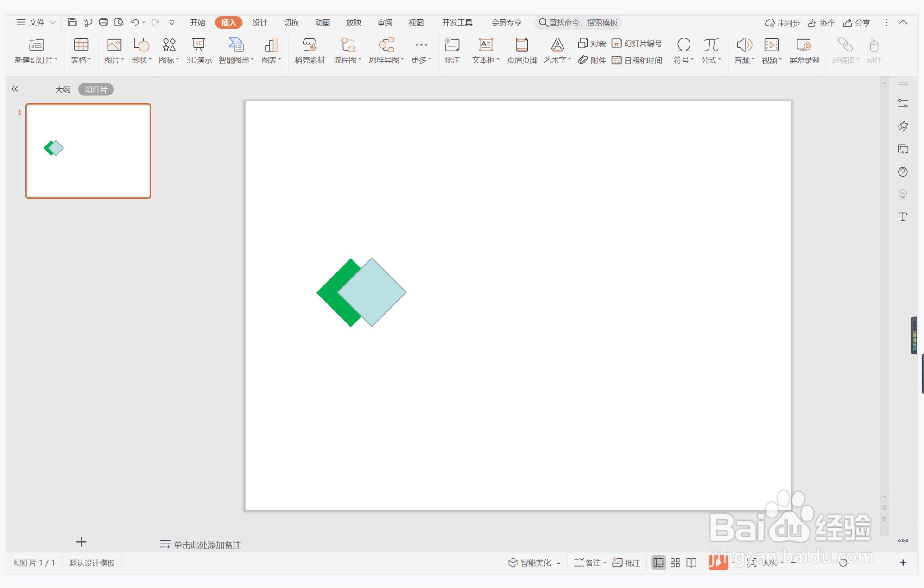Click the zoom slider handle
924x588 pixels.
coord(843,563)
